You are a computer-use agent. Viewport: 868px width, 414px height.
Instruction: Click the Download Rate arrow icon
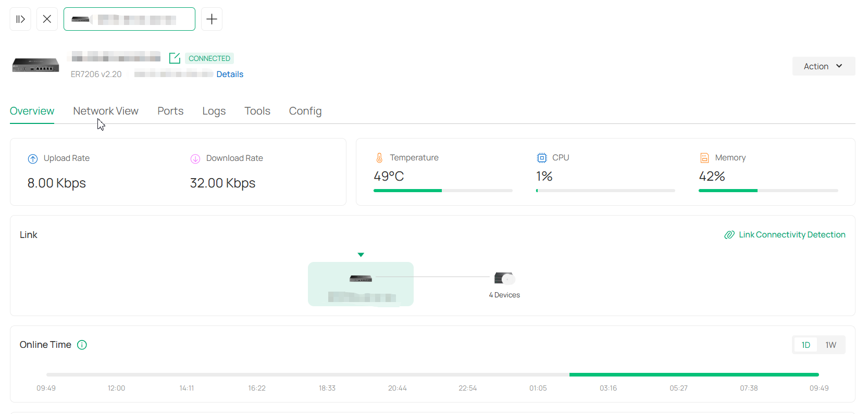[x=195, y=159]
